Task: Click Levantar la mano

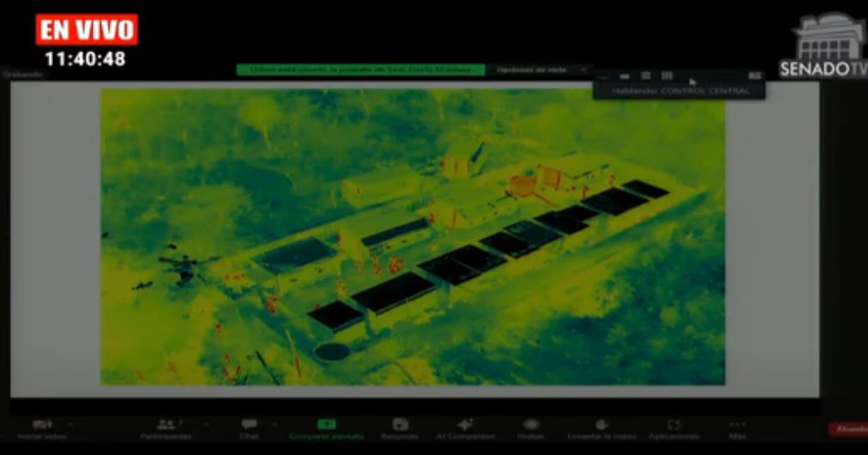Action: (602, 429)
